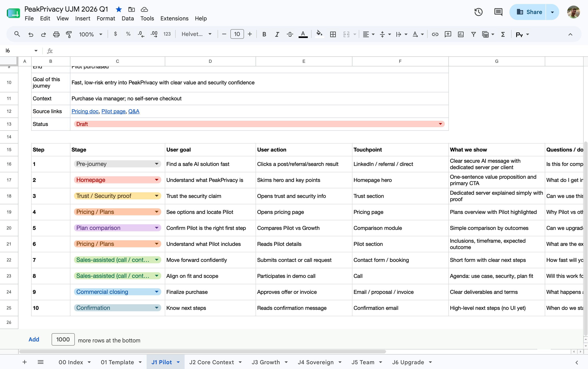
Task: Click the Share button
Action: pyautogui.click(x=528, y=12)
